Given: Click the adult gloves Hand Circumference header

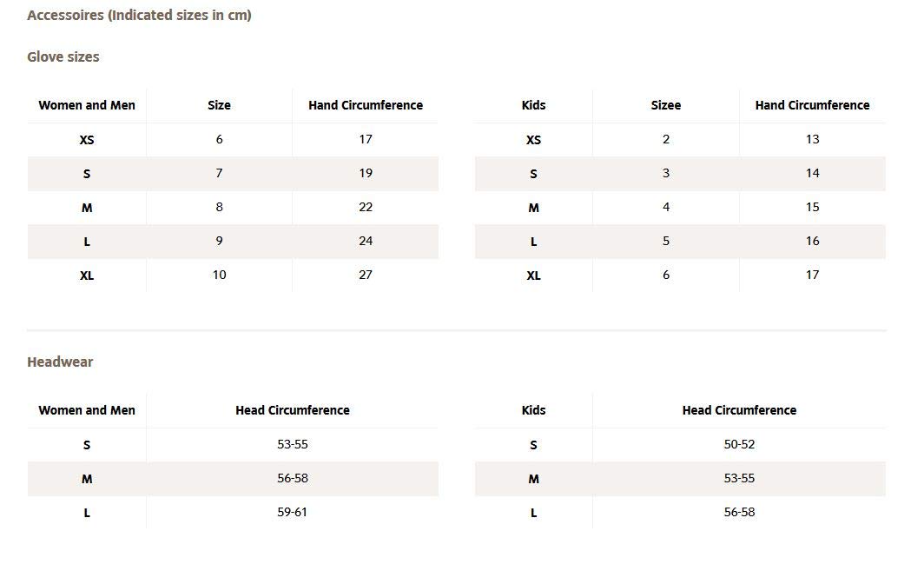Looking at the screenshot, I should point(366,105).
